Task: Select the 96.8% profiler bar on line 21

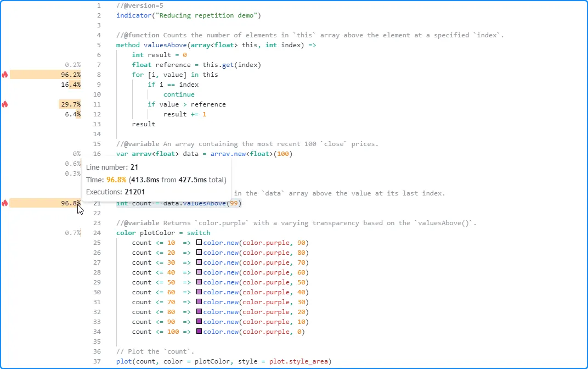Action: click(x=45, y=203)
